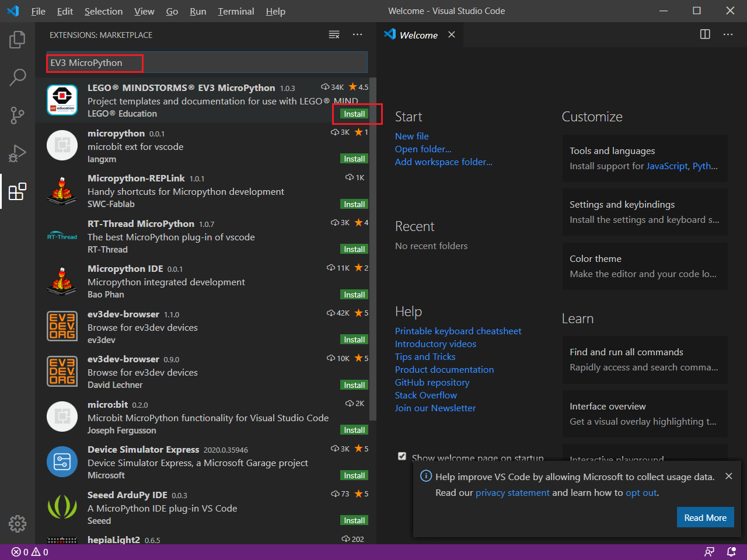The image size is (747, 560).
Task: Split the editor to the right
Action: coord(705,34)
